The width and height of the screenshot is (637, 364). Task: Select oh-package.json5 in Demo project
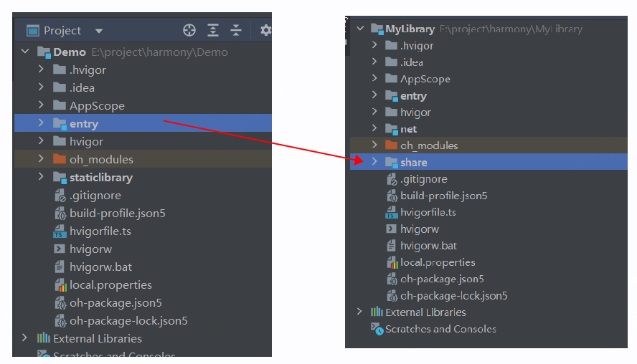click(115, 302)
